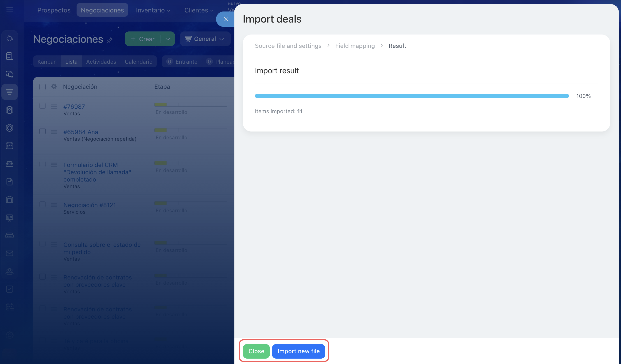The height and width of the screenshot is (364, 621).
Task: Check the select-all checkbox in header
Action: pyautogui.click(x=43, y=87)
